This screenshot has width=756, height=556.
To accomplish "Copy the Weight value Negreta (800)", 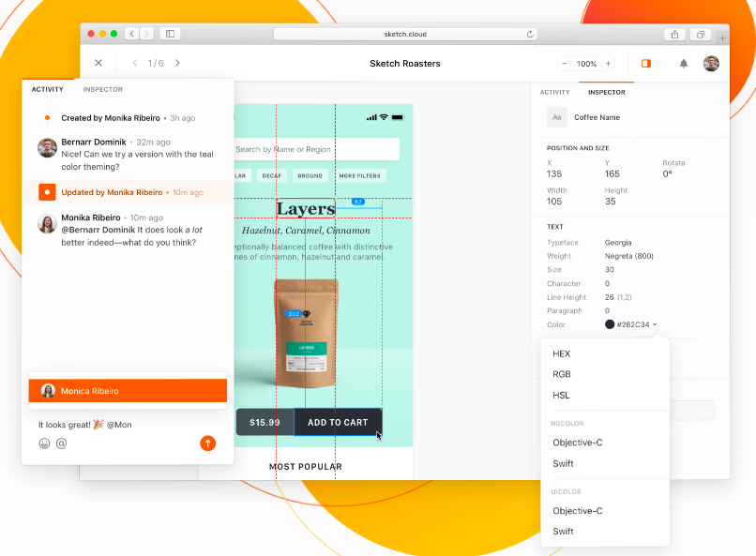I will pos(629,256).
